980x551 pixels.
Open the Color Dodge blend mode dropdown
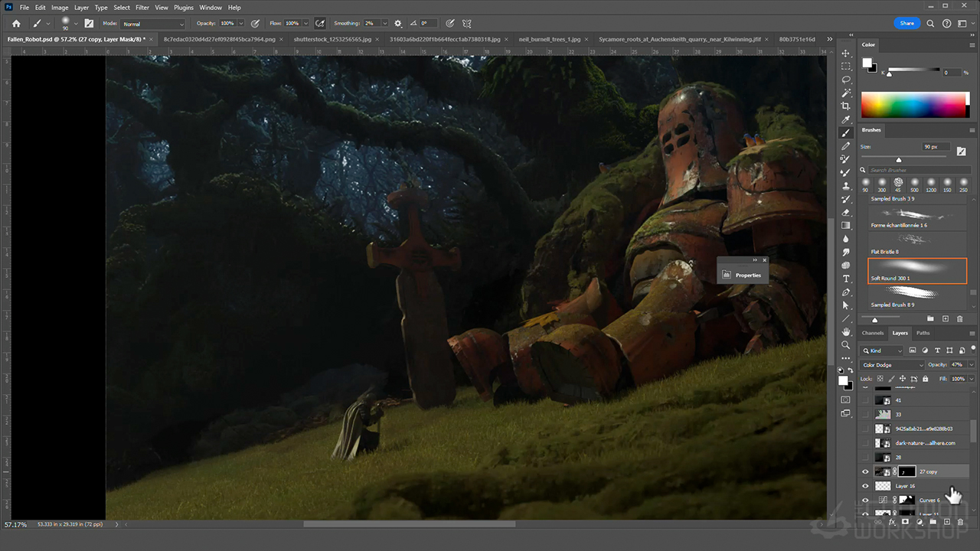pyautogui.click(x=892, y=365)
